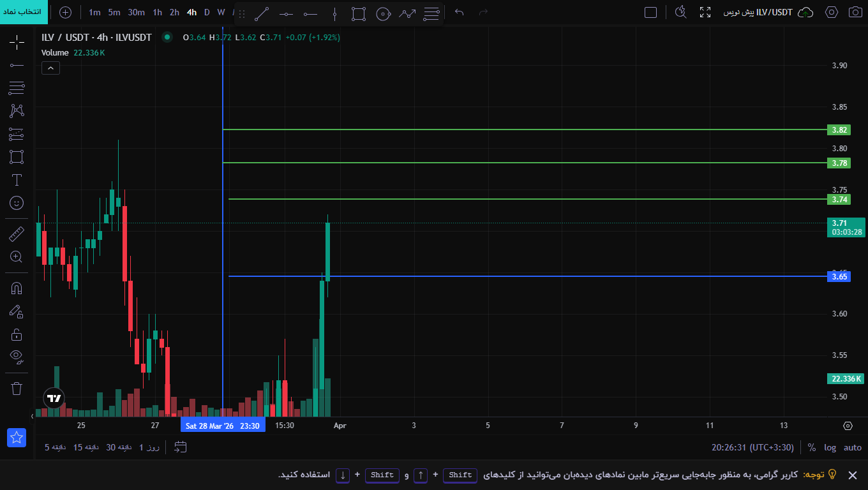Screen dimensions: 868x490
Task: Select the 3.74 green price level label
Action: pos(839,199)
